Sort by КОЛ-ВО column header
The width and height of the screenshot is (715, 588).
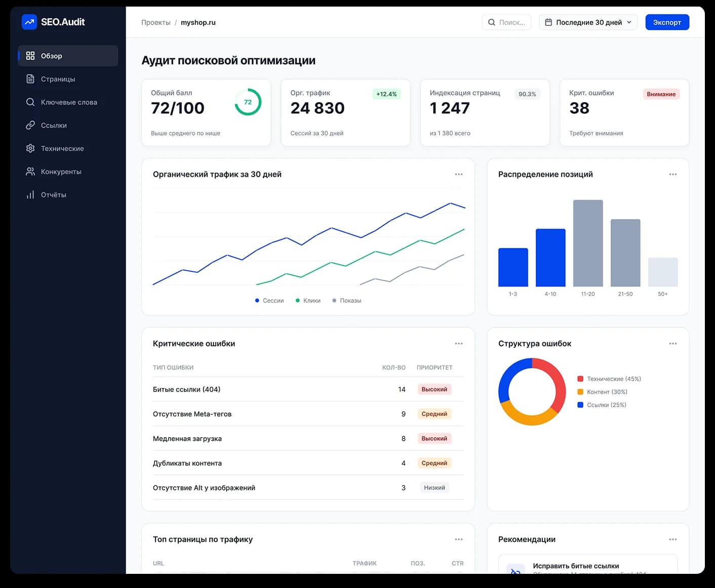[x=394, y=367]
